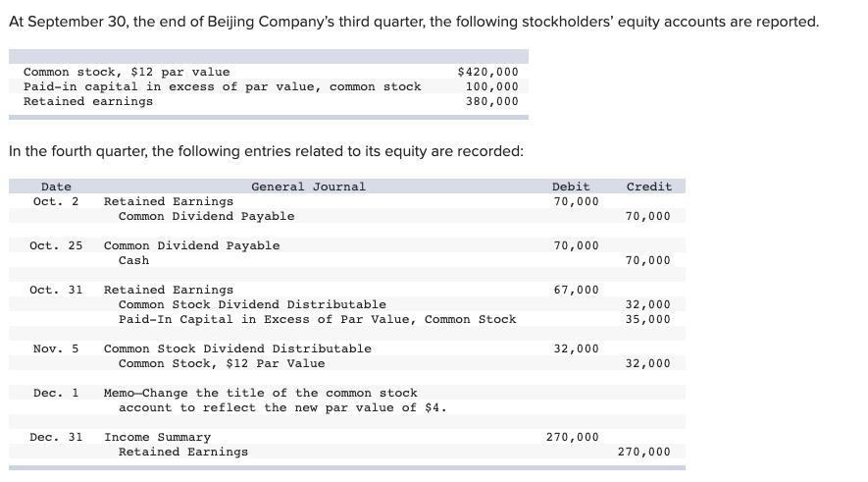This screenshot has width=868, height=482.
Task: Click 'Common Stock Dividend Distributable' debit line of Nov. 5
Action: (237, 349)
